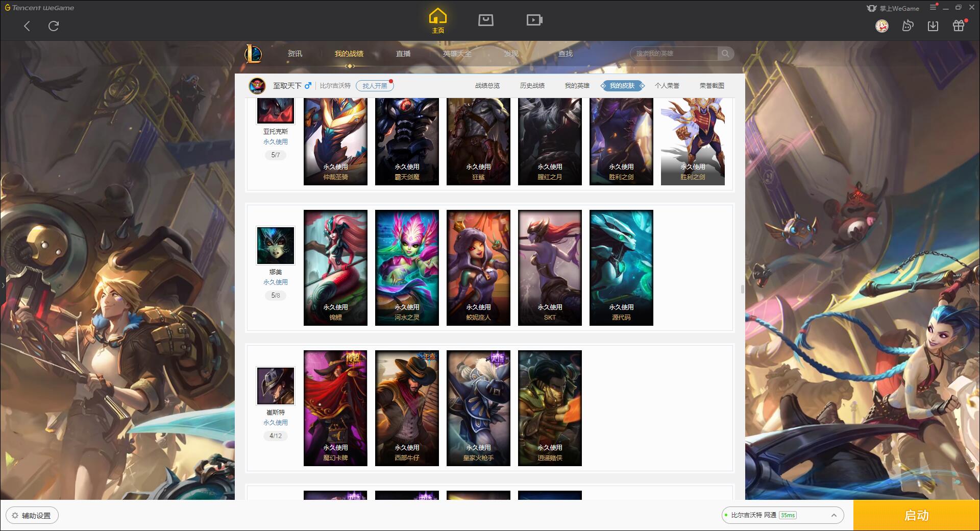The height and width of the screenshot is (531, 980).
Task: Open the 魔幻卡牌 skin card
Action: click(335, 408)
